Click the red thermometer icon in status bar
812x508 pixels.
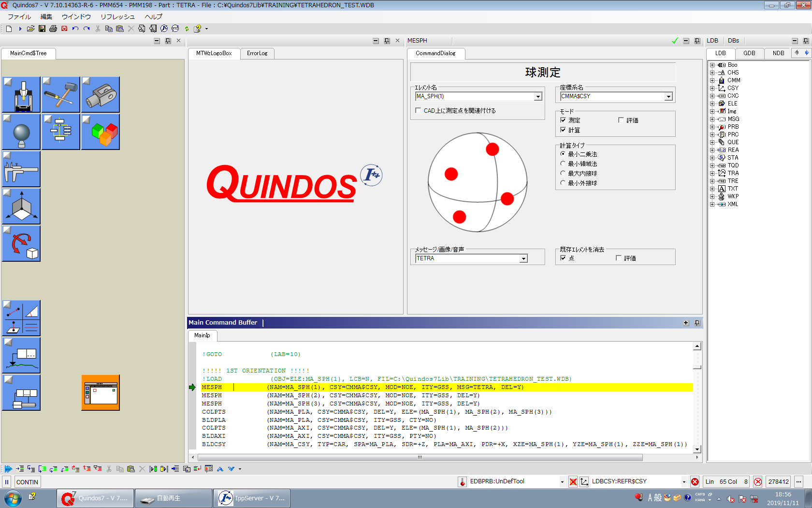pos(462,481)
